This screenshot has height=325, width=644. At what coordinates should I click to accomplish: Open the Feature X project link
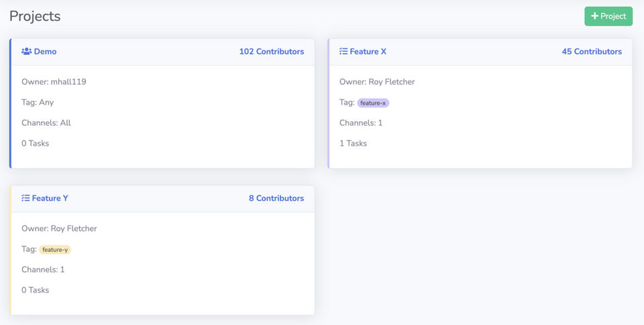coord(368,52)
